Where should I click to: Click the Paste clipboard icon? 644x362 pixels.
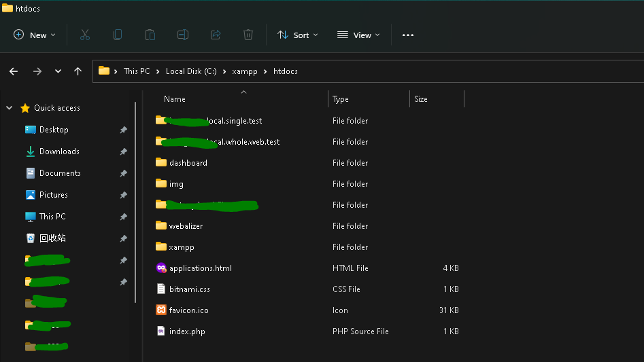150,35
